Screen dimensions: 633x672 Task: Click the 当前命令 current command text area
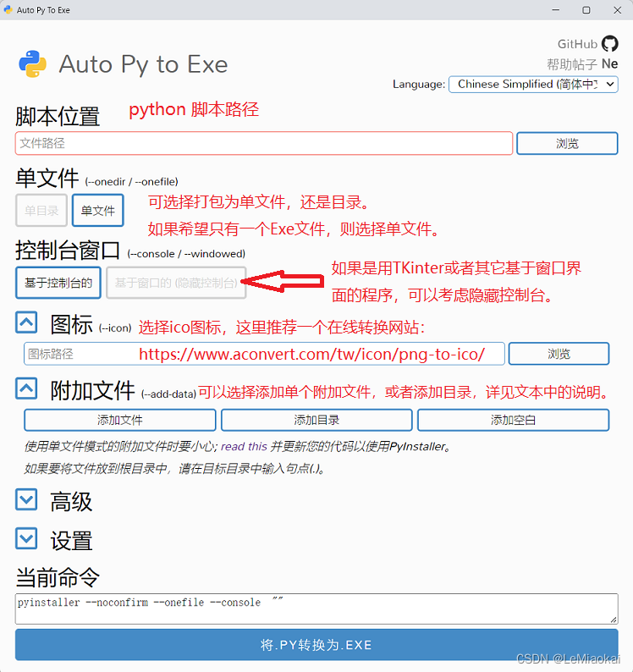click(x=316, y=609)
